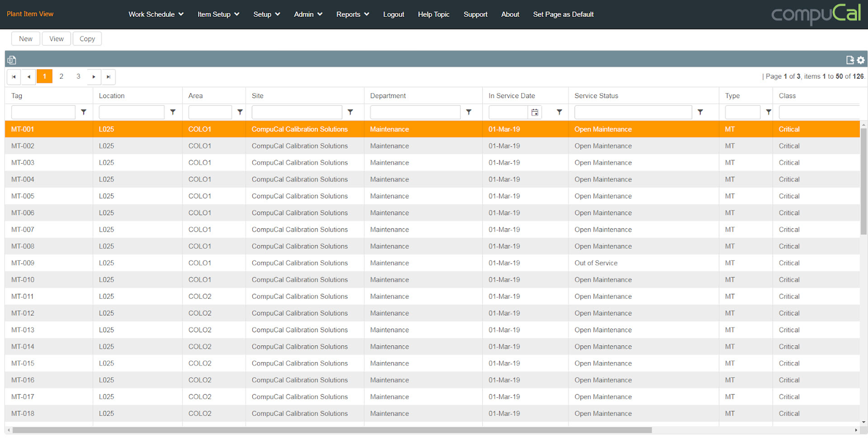Go to page 2

tap(61, 76)
